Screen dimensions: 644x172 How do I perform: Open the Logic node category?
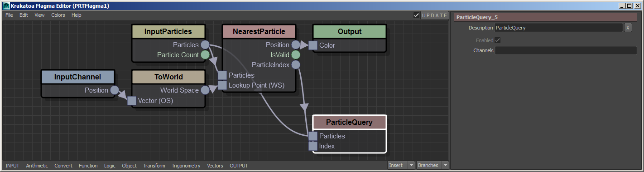click(x=110, y=166)
